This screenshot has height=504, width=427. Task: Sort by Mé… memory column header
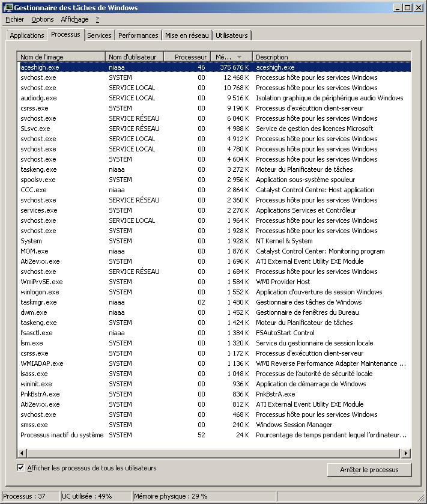point(232,57)
